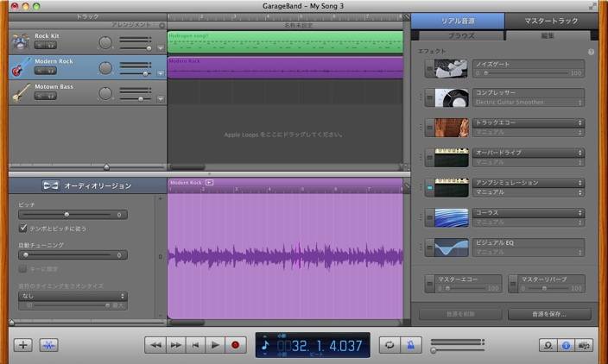Click the fast-forward transport button
Screen dimensions: 608x364
pyautogui.click(x=175, y=345)
